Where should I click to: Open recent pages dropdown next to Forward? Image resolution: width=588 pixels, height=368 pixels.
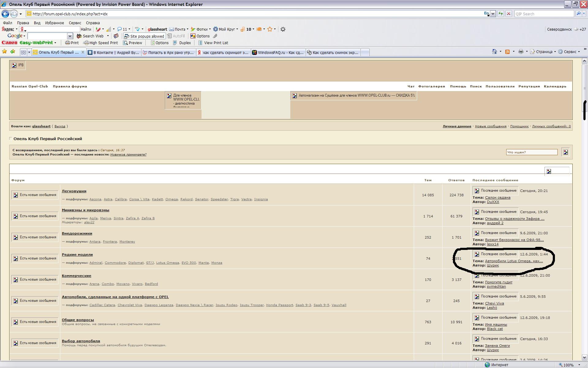tap(21, 14)
